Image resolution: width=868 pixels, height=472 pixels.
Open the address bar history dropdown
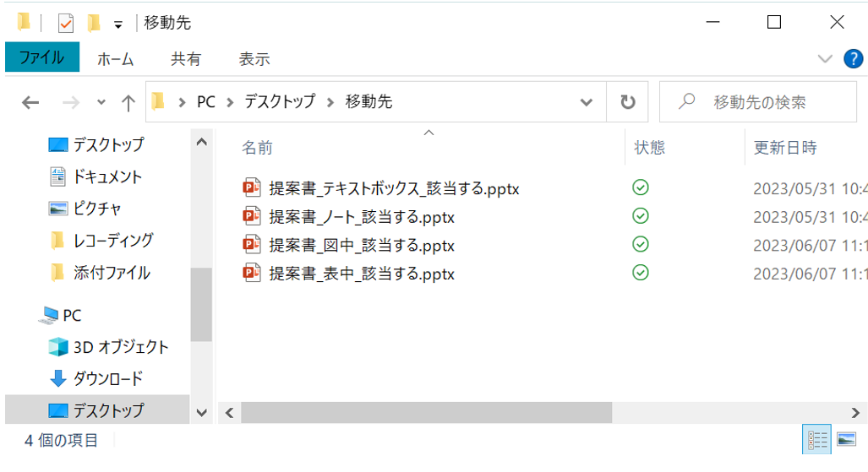point(587,102)
